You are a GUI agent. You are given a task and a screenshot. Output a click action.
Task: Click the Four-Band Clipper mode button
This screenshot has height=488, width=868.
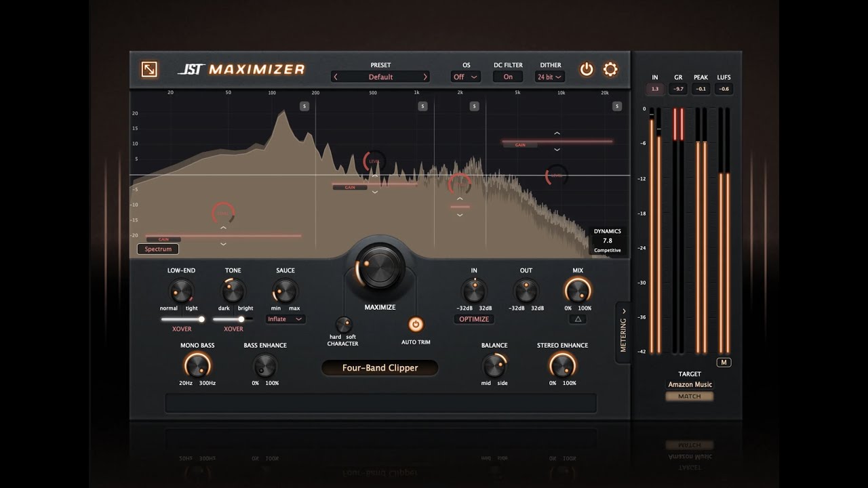click(380, 367)
